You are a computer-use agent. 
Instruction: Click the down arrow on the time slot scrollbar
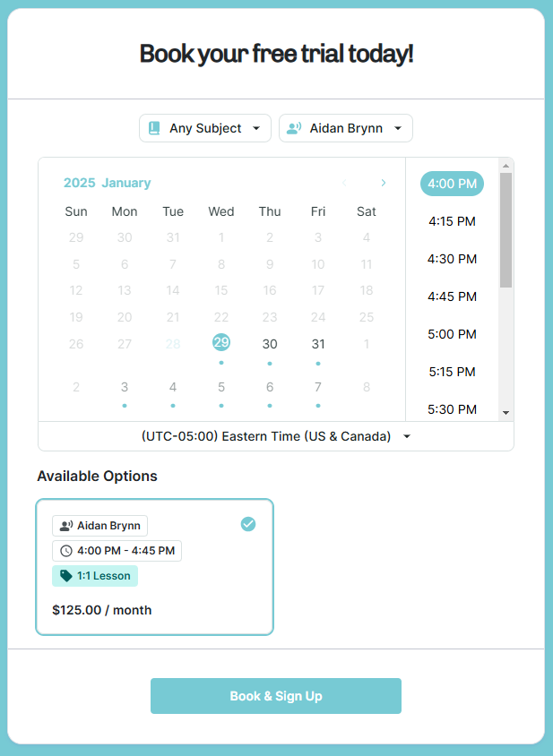[506, 413]
